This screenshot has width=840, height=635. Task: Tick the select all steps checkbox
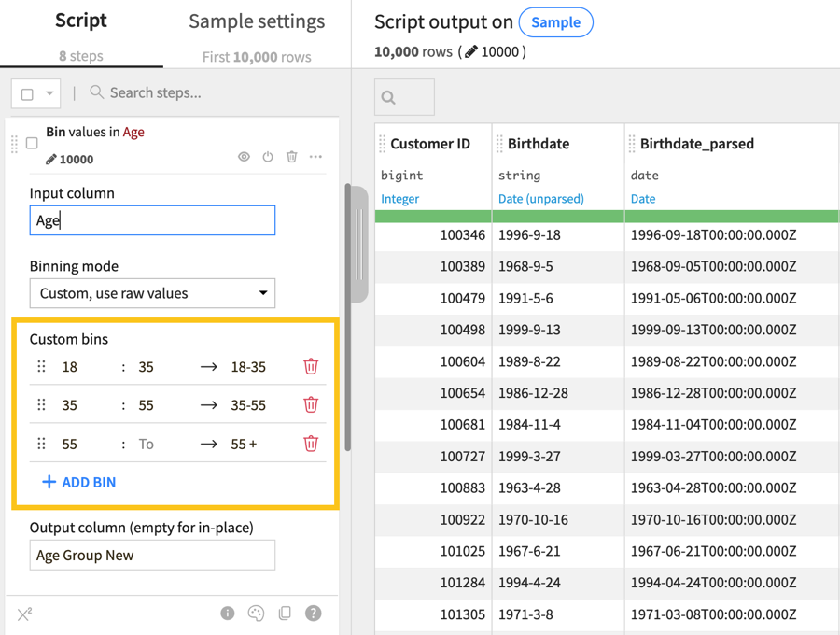click(x=27, y=93)
